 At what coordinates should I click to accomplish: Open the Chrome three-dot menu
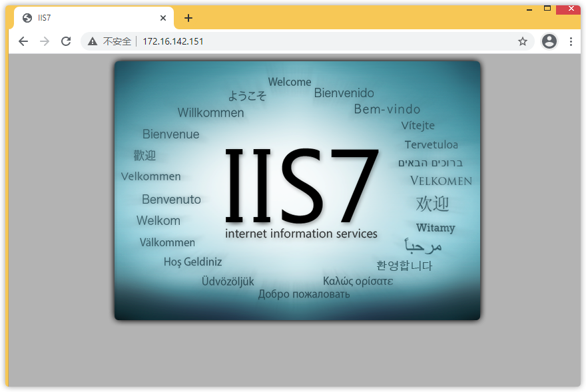(571, 41)
